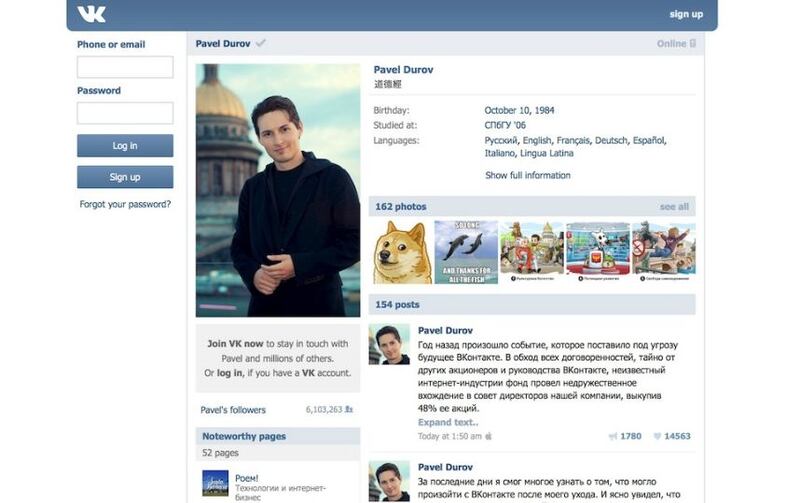Image resolution: width=800 pixels, height=503 pixels.
Task: Click the followers icon beside 6,103,263
Action: click(349, 409)
